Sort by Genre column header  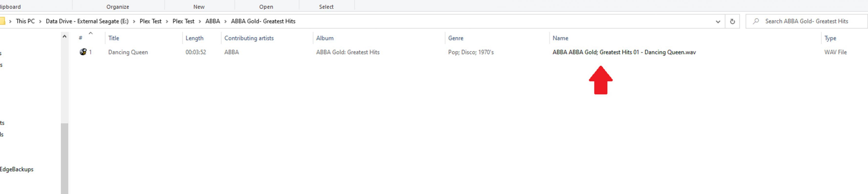point(456,38)
